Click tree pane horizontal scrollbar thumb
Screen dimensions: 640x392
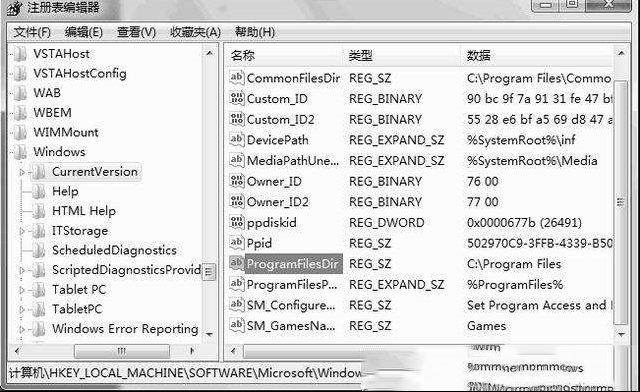122,351
